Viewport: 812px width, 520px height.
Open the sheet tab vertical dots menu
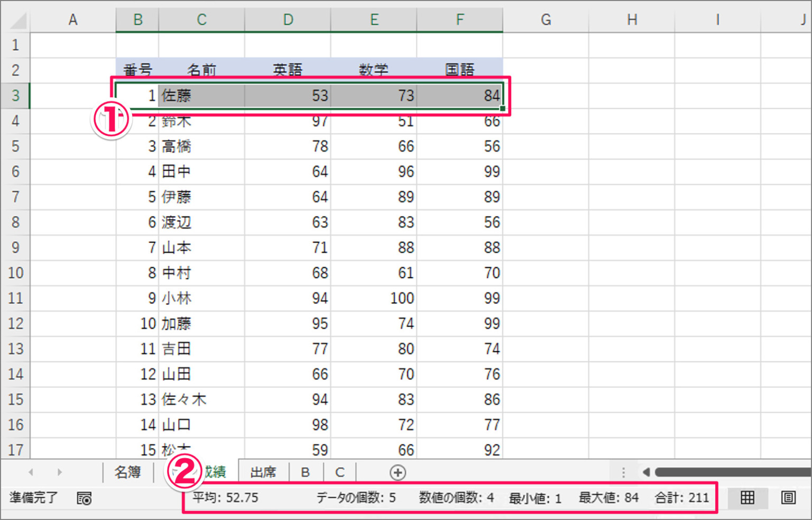(623, 472)
